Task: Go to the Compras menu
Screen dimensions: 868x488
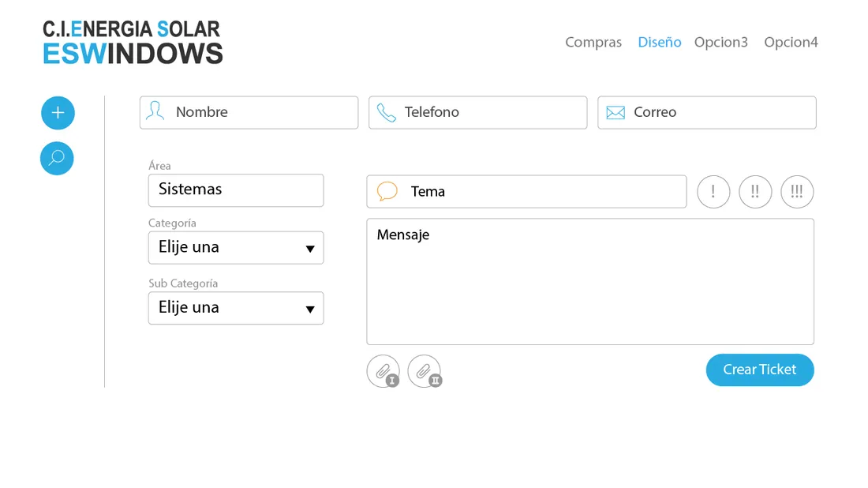Action: point(593,43)
